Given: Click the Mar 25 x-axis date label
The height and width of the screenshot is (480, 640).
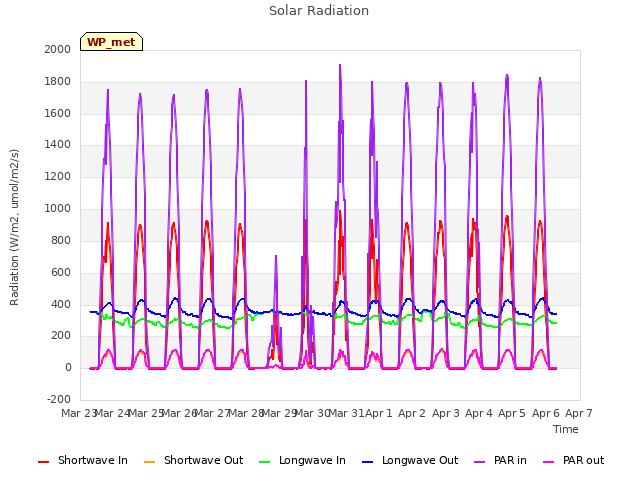Looking at the screenshot, I should click(146, 413).
